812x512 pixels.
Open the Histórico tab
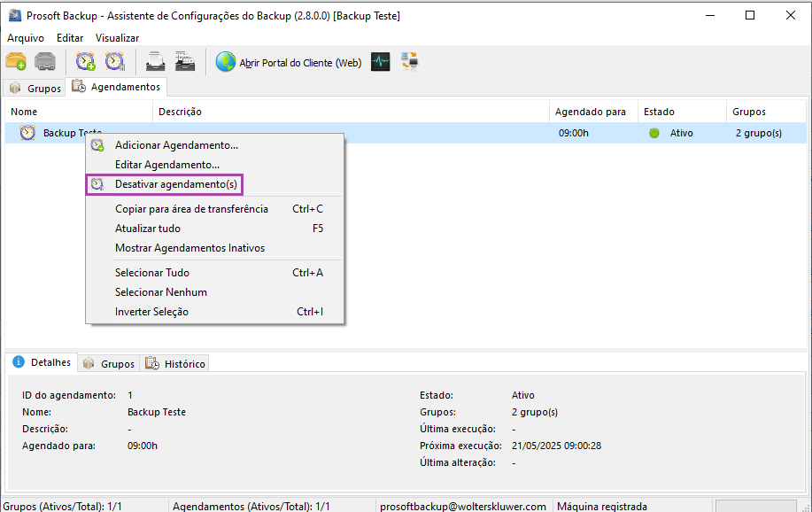coord(175,364)
